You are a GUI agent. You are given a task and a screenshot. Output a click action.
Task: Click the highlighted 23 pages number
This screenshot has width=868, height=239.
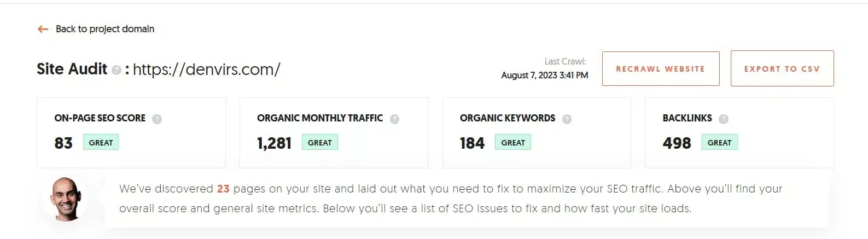tap(223, 189)
